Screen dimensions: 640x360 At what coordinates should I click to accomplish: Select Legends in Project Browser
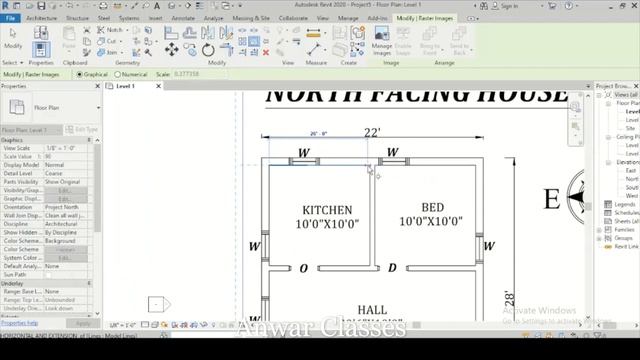pyautogui.click(x=624, y=204)
